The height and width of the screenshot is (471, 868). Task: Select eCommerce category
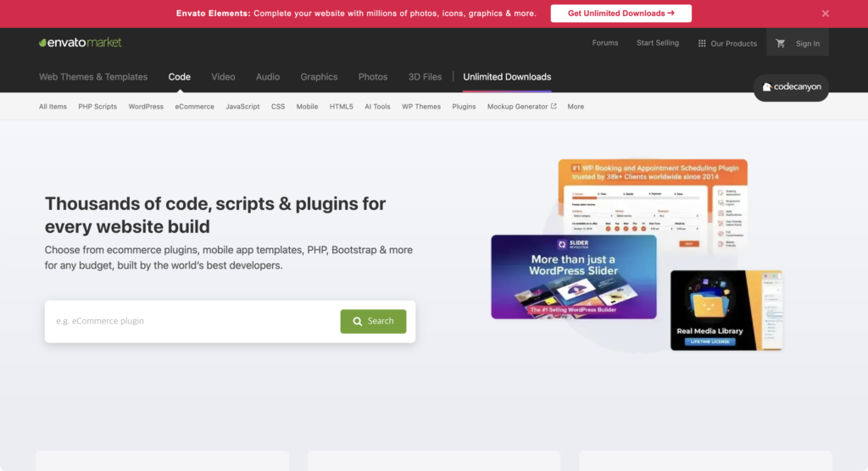point(194,106)
